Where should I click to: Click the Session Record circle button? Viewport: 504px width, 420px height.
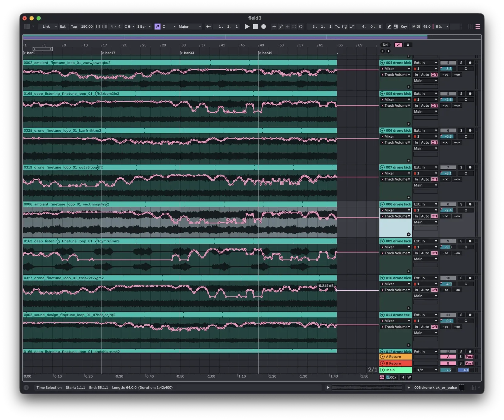301,26
